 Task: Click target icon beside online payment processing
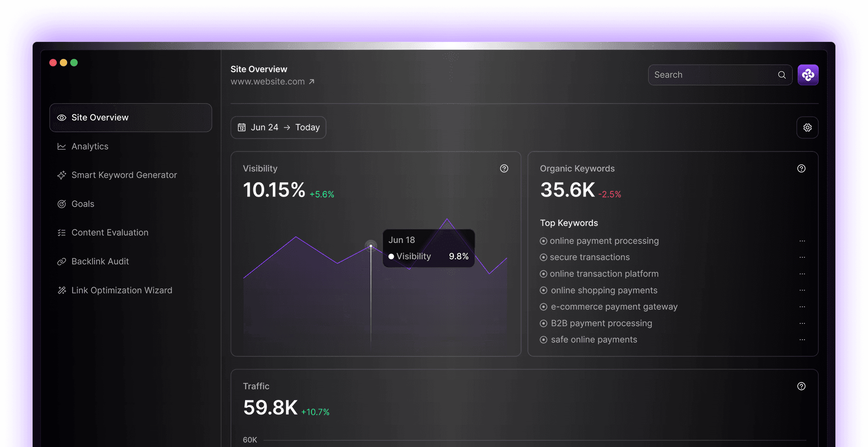click(x=543, y=241)
